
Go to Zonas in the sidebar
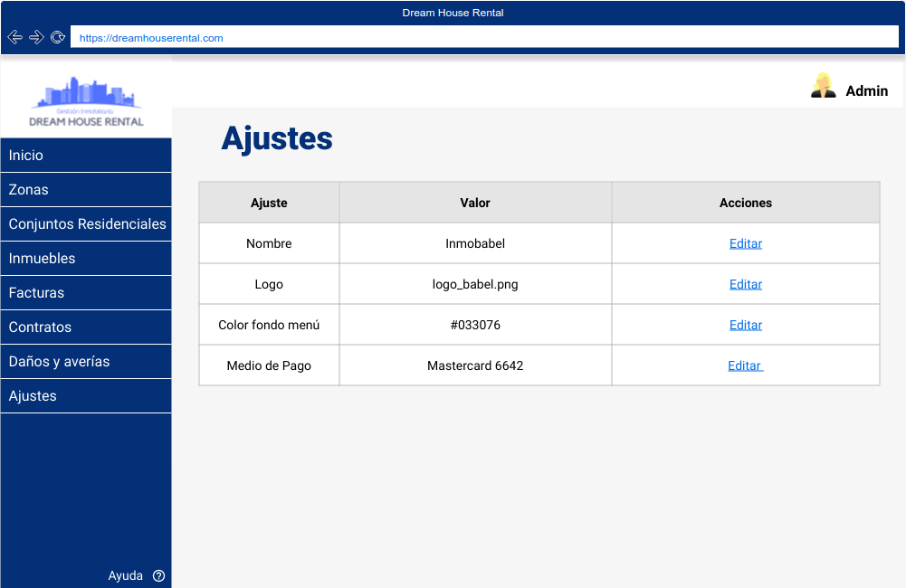pos(86,190)
